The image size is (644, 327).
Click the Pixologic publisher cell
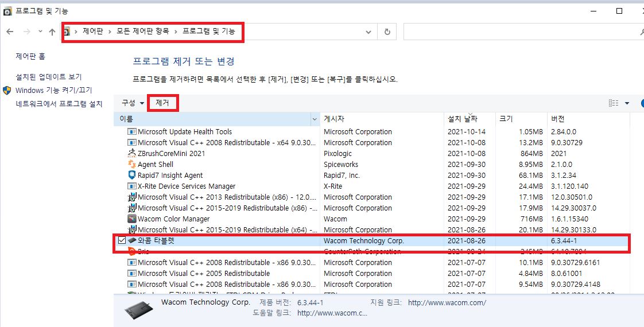click(337, 153)
